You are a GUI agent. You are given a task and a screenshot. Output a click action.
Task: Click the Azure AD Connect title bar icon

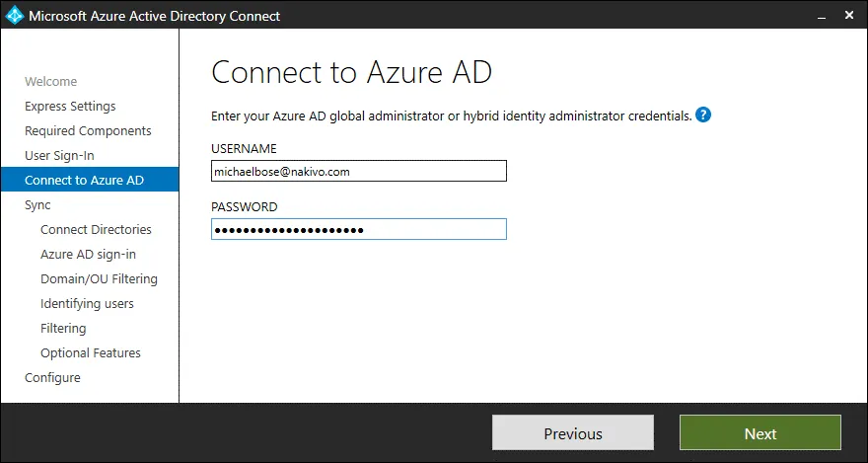coord(14,16)
